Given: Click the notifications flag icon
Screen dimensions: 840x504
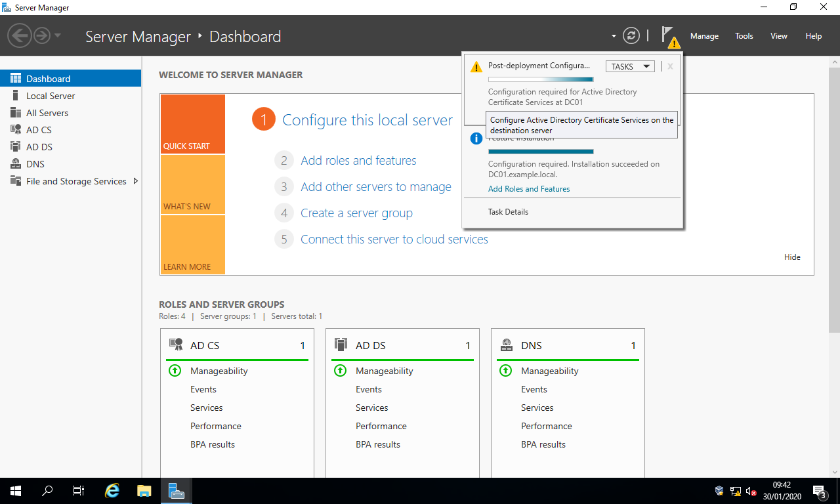Looking at the screenshot, I should [x=669, y=36].
